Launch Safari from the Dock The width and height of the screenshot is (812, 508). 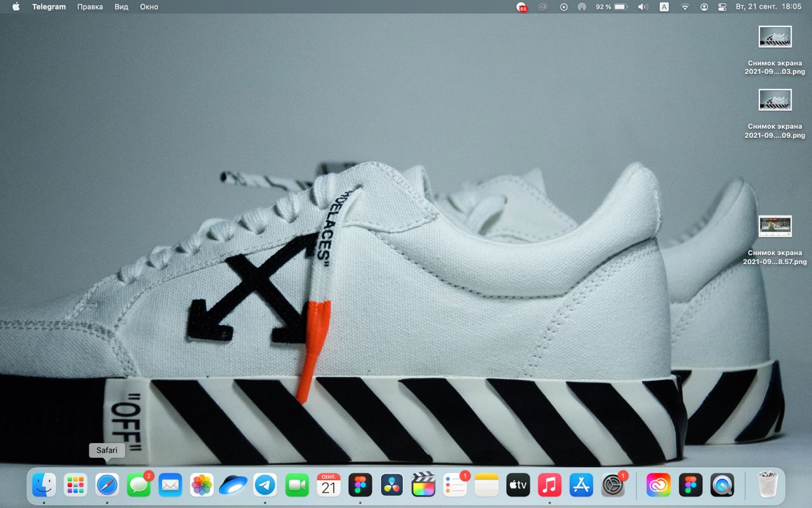pyautogui.click(x=107, y=486)
